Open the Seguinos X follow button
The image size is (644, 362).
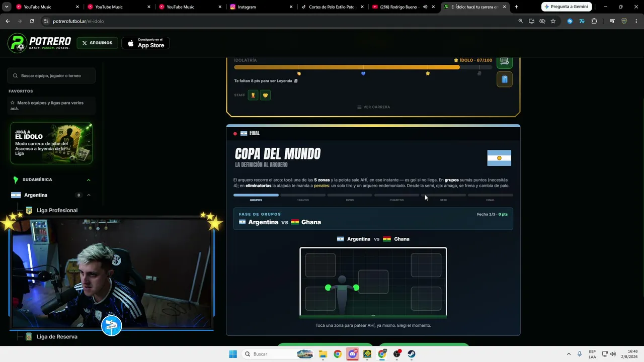coord(98,43)
